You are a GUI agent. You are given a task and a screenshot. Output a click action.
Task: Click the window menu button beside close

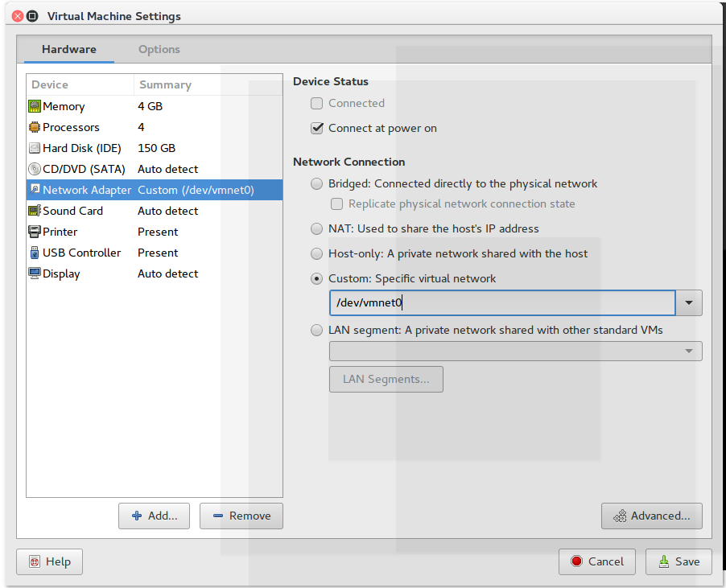32,16
